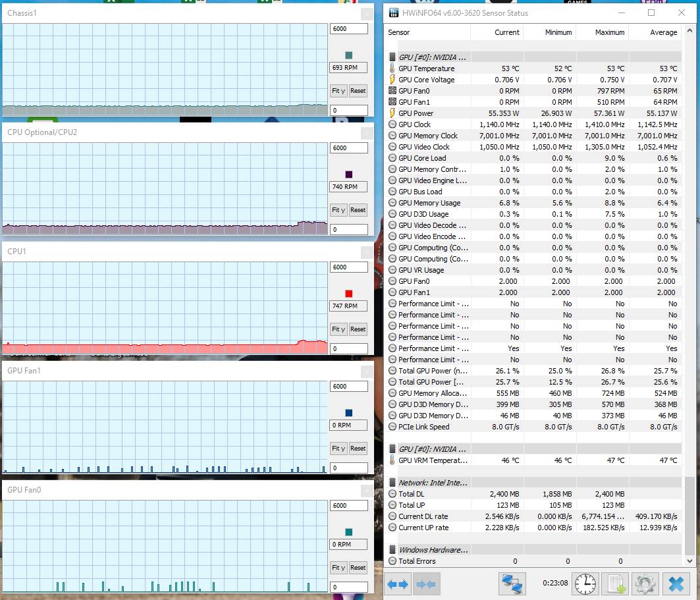Click the teal color swatch in GPU Fan0
The width and height of the screenshot is (700, 600).
(x=348, y=532)
